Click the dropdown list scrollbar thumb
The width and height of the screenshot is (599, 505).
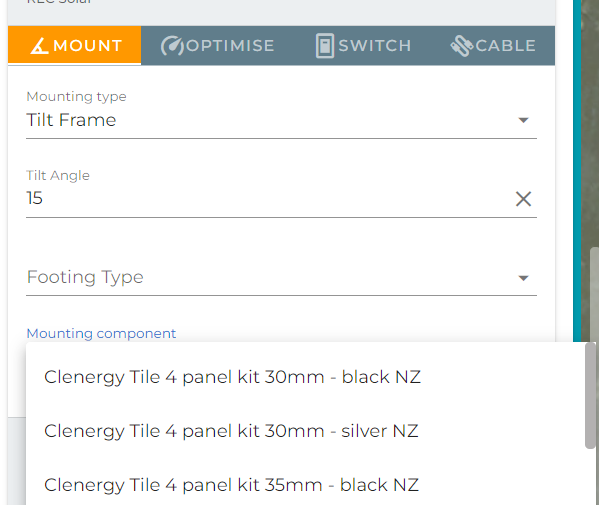pyautogui.click(x=590, y=396)
